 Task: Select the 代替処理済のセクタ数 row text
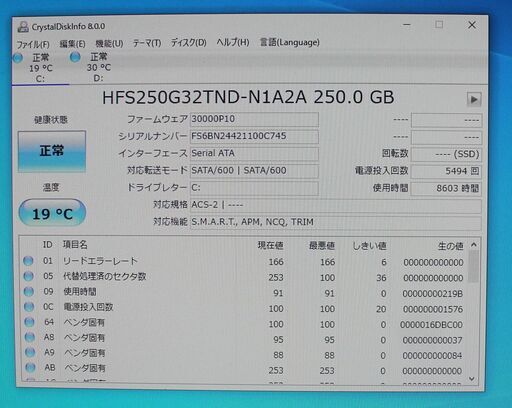pos(105,276)
